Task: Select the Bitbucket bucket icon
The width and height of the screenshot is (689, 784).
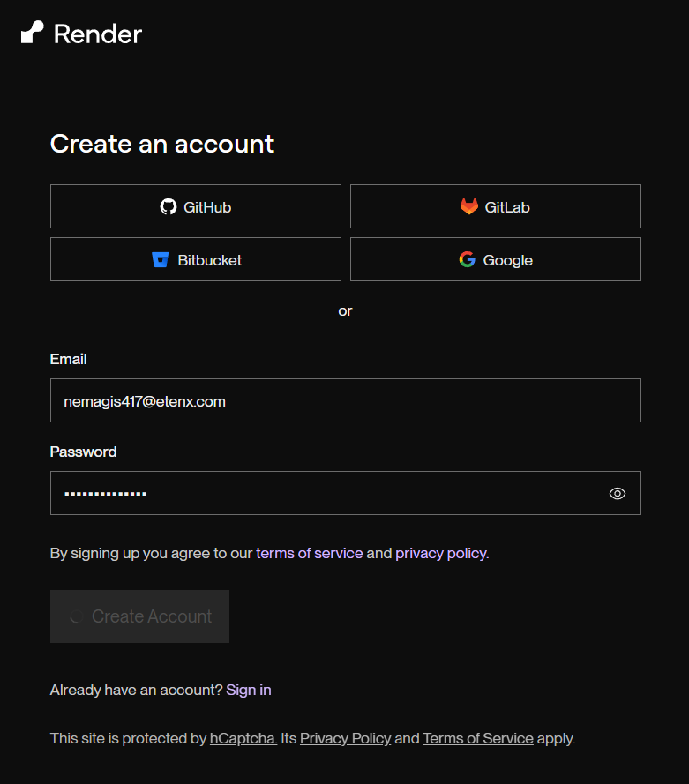Action: [161, 260]
